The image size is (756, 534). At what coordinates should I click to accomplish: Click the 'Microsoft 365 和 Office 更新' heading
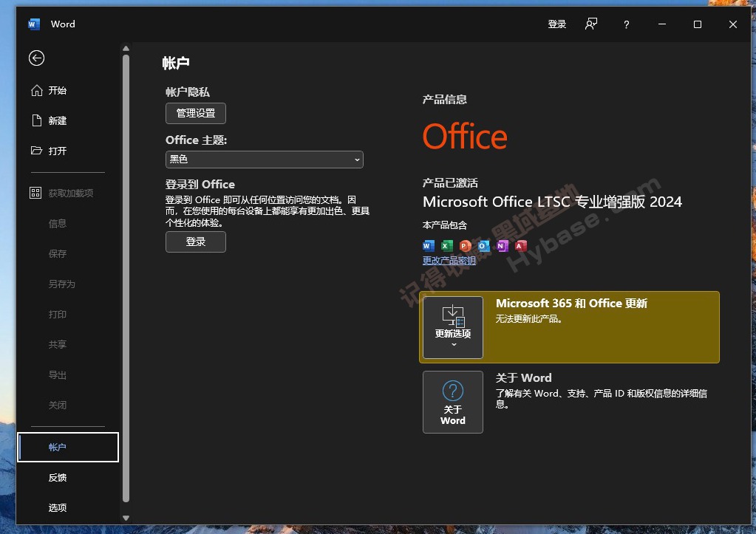[x=571, y=303]
